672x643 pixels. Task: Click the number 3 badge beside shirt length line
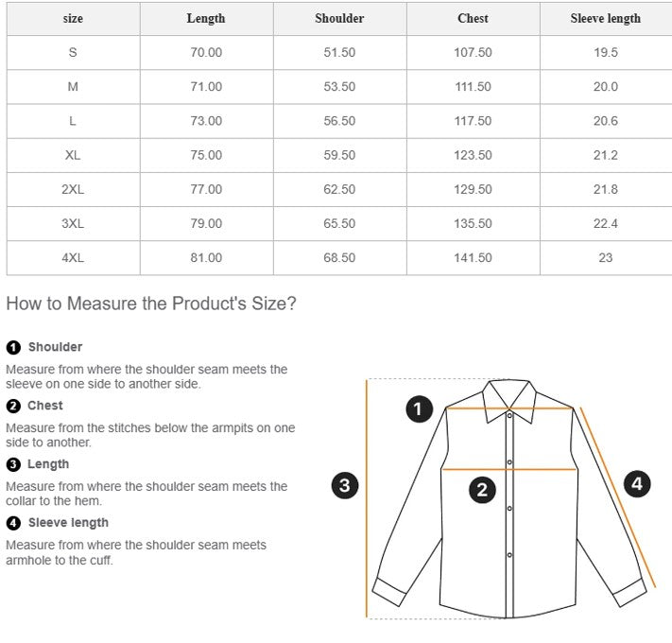click(345, 486)
